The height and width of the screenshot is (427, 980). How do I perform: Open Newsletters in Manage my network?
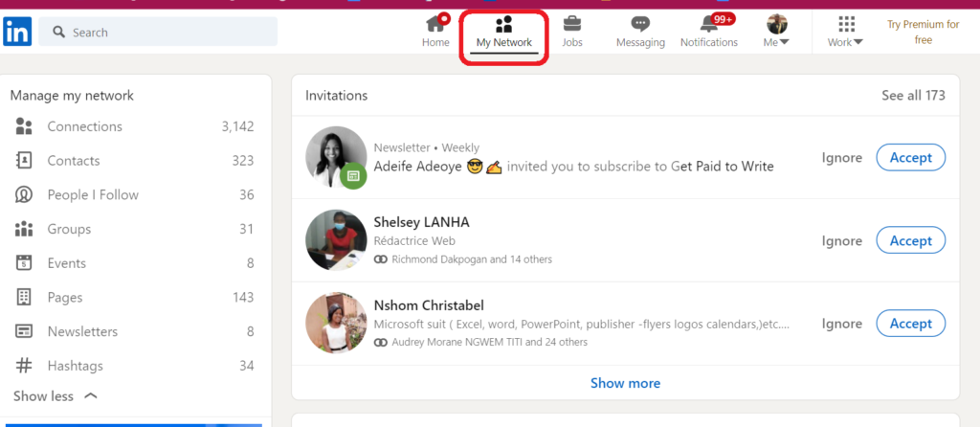coord(82,331)
